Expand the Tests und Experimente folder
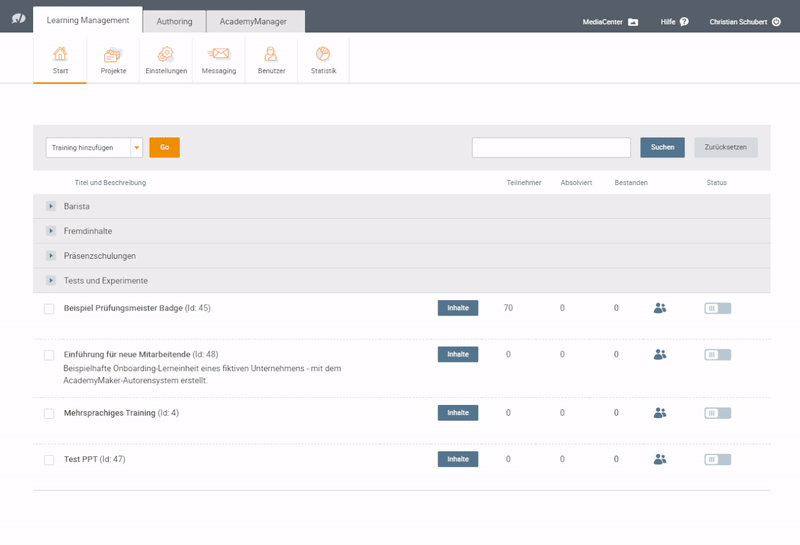The image size is (800, 545). pos(51,280)
